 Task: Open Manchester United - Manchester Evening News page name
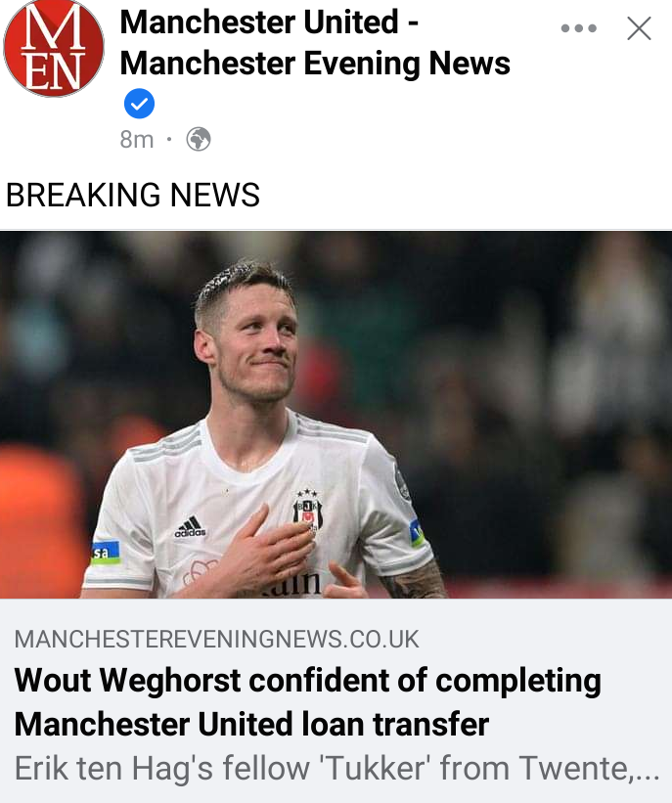[315, 42]
